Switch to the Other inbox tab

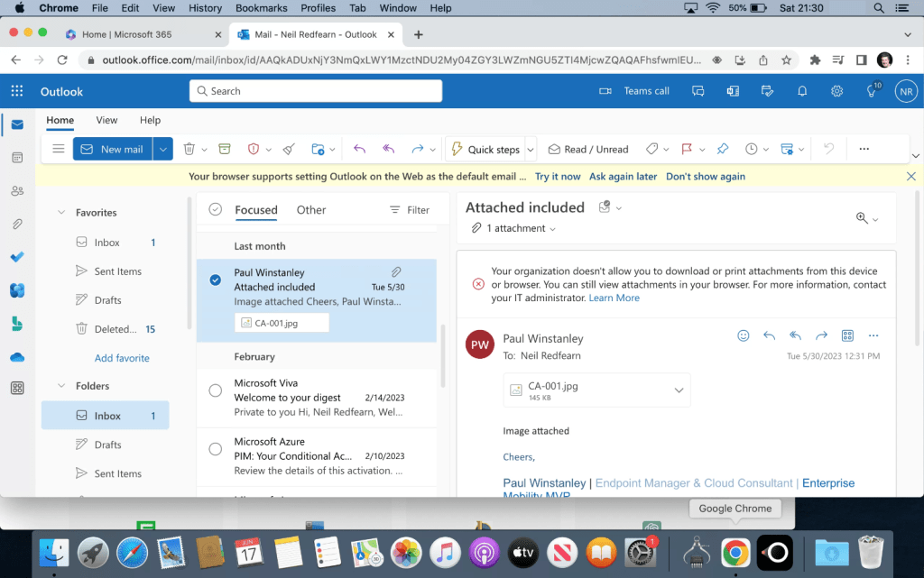tap(311, 210)
